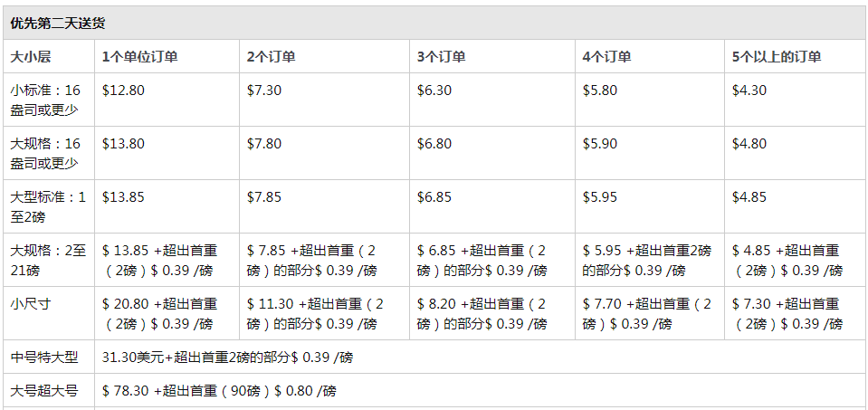Select the 大规格：2至21磅 row label
The height and width of the screenshot is (410, 868).
click(x=48, y=260)
